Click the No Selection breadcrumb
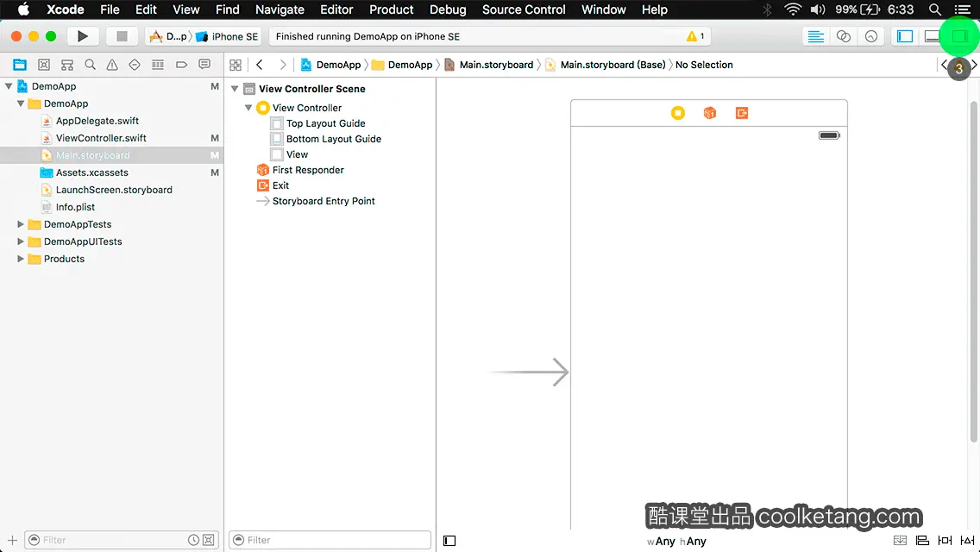 (x=704, y=65)
